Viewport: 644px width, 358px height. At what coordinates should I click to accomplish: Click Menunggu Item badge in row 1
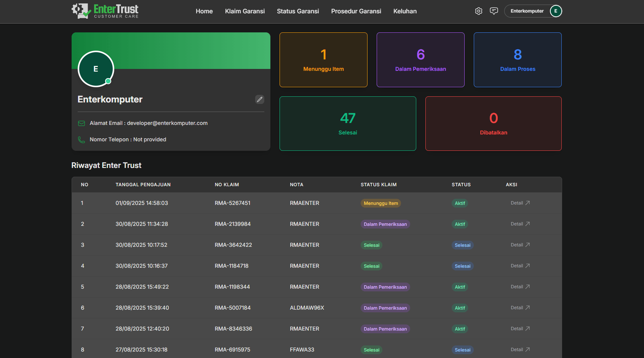pyautogui.click(x=381, y=203)
